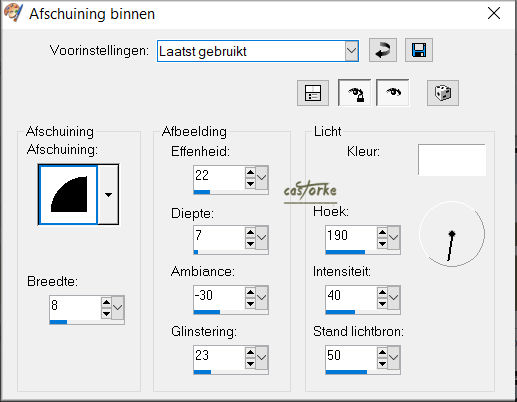Close the Afschuining binnen dialog
The width and height of the screenshot is (517, 402).
point(494,13)
